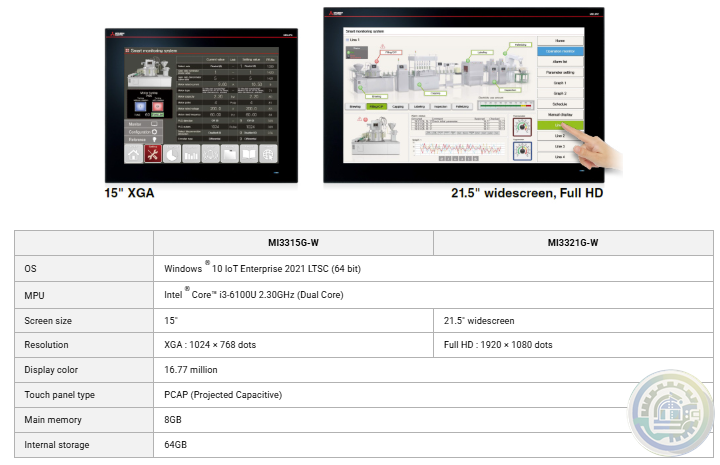720x465 pixels.
Task: Select the red Setting wrench icon
Action: [153, 154]
